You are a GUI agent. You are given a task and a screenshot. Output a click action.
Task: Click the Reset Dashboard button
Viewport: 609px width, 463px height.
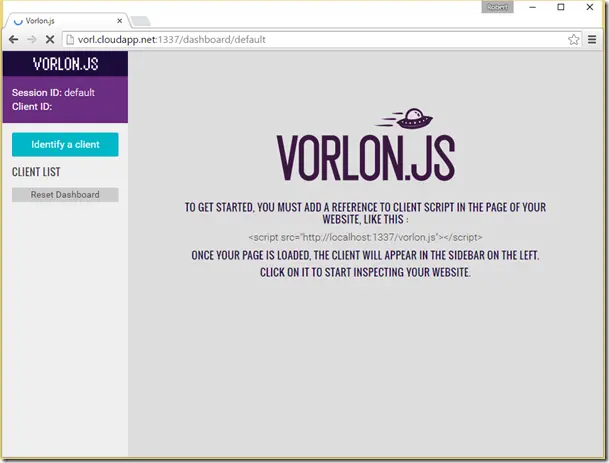point(65,195)
